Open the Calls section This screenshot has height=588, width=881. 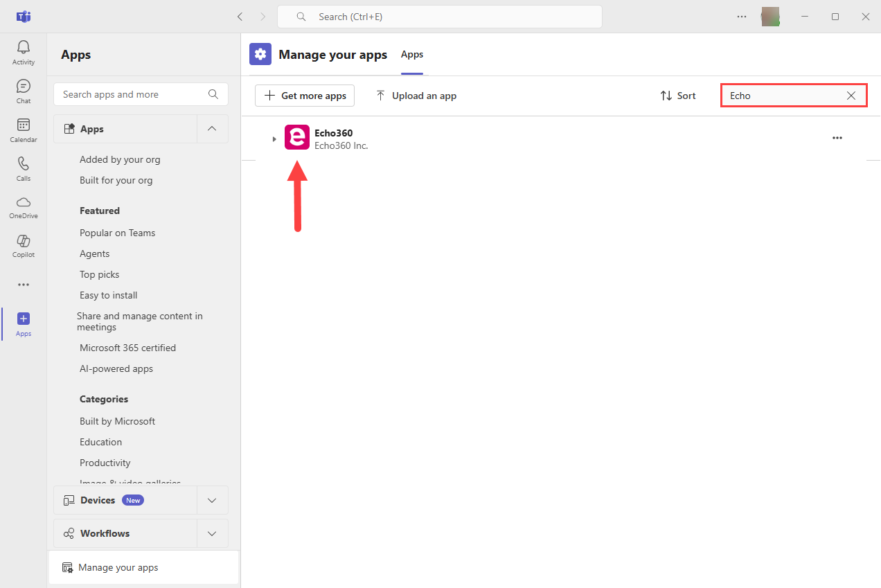coord(24,169)
